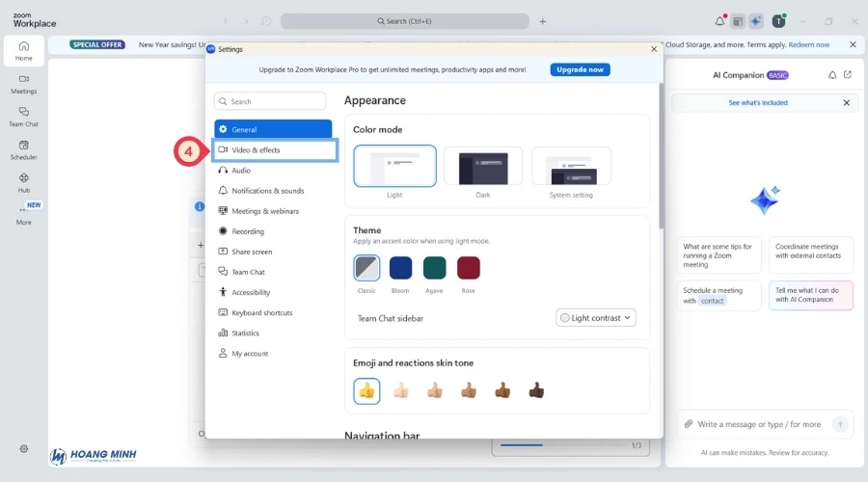Click the AI Companion sparkle icon in top bar
The width and height of the screenshot is (868, 482).
pos(756,20)
